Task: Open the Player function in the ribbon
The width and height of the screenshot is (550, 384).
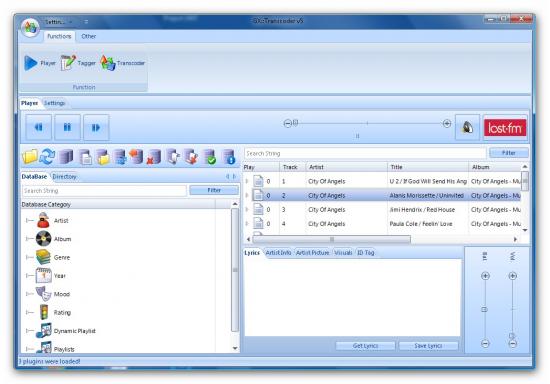Action: click(40, 63)
